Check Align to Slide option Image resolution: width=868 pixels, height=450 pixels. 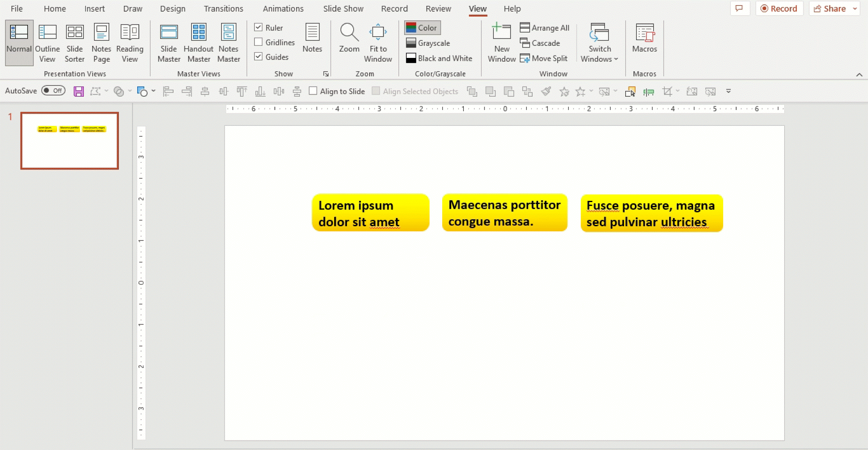pos(313,91)
